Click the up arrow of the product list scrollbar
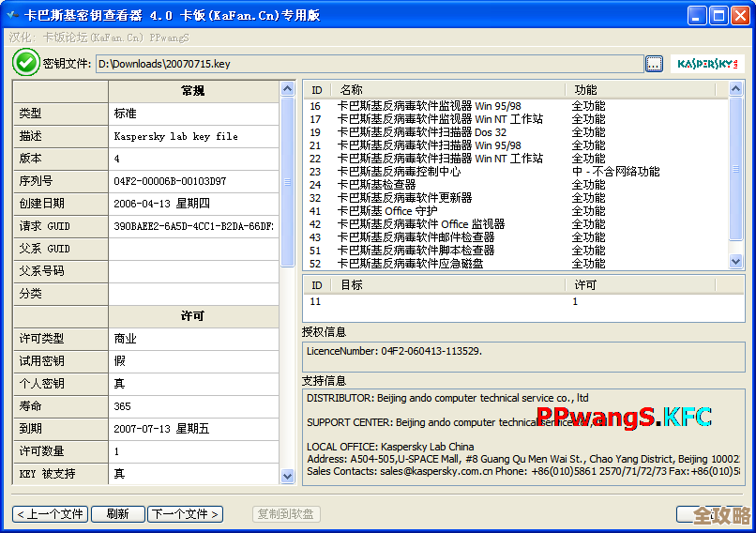 735,89
